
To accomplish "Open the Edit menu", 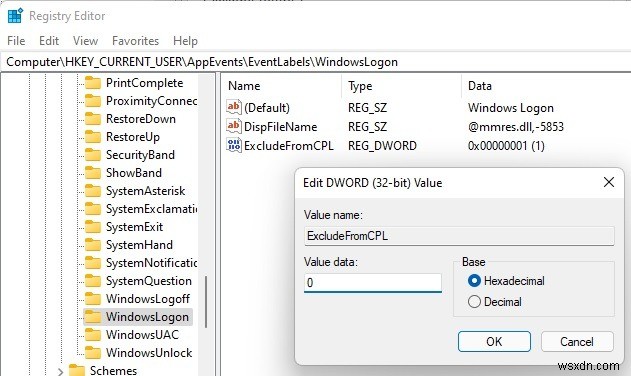I will [x=49, y=41].
